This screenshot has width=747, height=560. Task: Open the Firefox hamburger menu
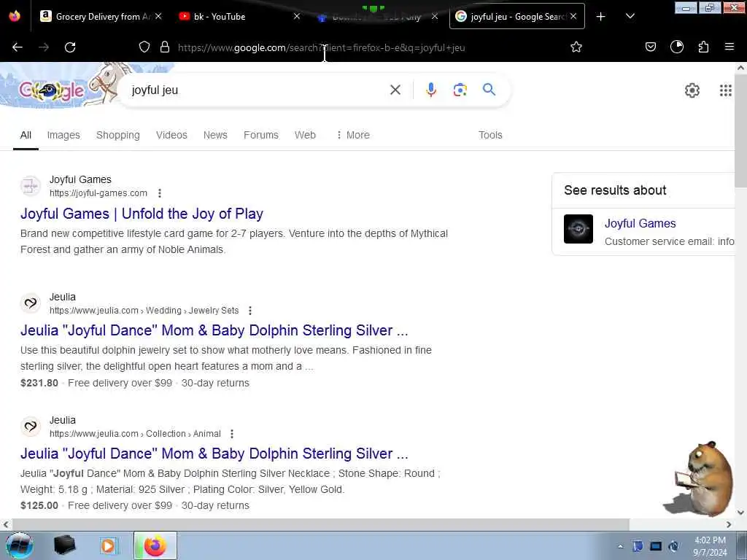[x=729, y=47]
